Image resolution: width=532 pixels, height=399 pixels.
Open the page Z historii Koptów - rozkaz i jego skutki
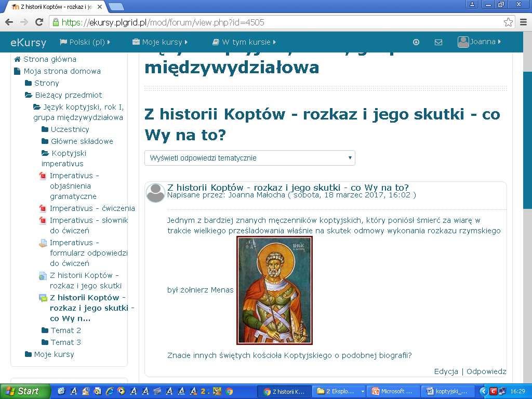click(86, 281)
